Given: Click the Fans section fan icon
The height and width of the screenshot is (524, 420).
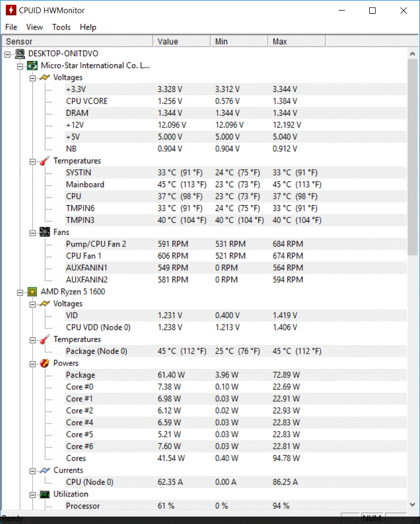Looking at the screenshot, I should [45, 232].
